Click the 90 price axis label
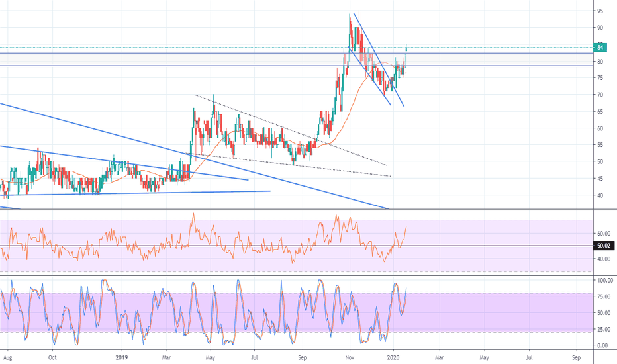Viewport: 617px width, 364px height. click(600, 28)
